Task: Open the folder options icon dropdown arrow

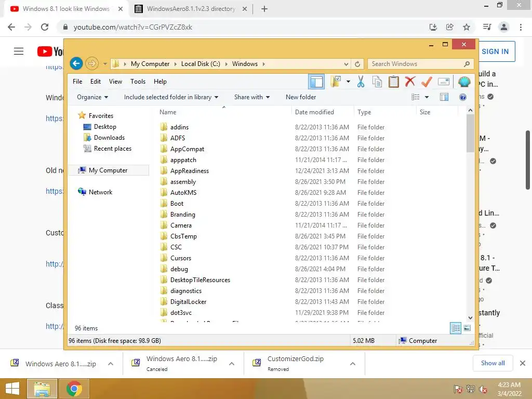Action: [348, 82]
